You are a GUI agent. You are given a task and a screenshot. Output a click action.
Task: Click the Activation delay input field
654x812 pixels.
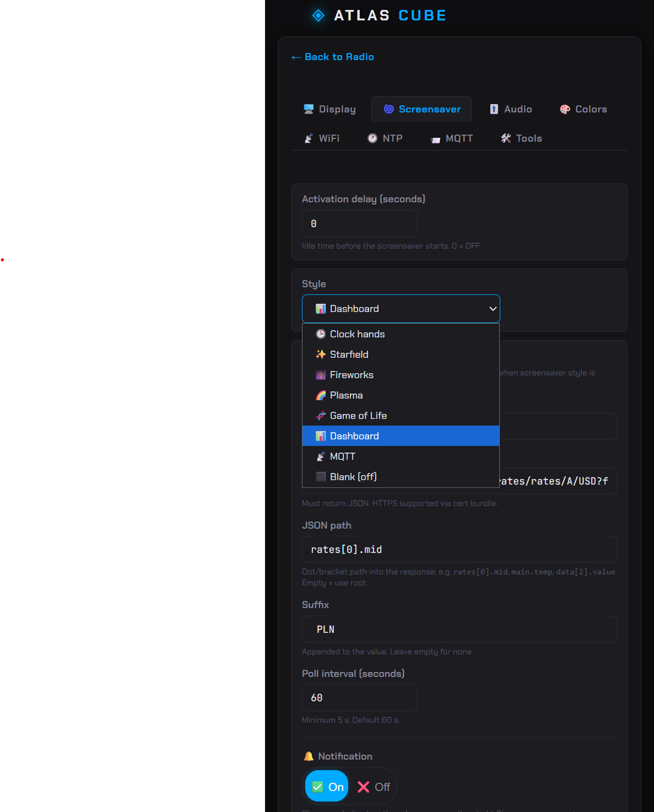[360, 224]
